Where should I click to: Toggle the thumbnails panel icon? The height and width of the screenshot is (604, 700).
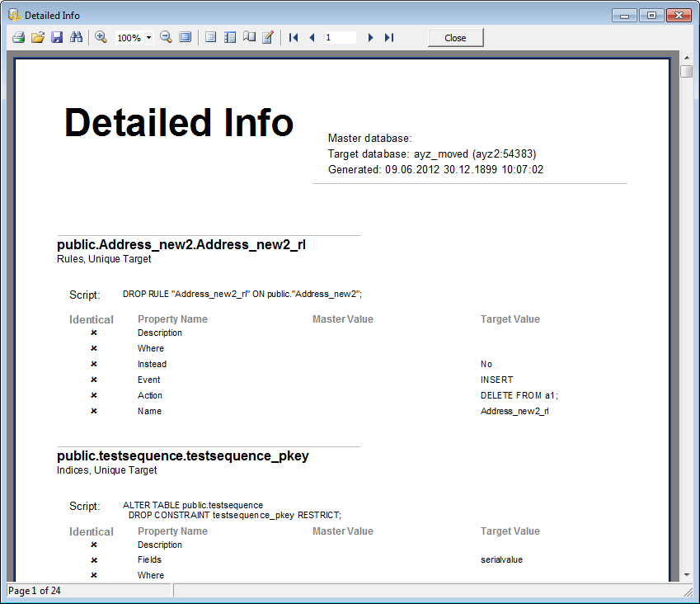(x=230, y=38)
